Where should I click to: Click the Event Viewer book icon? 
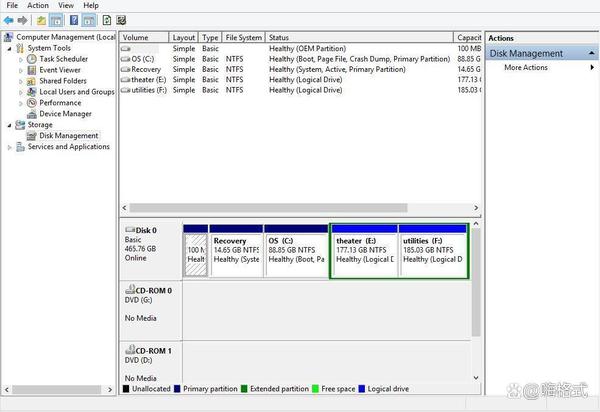(x=32, y=70)
